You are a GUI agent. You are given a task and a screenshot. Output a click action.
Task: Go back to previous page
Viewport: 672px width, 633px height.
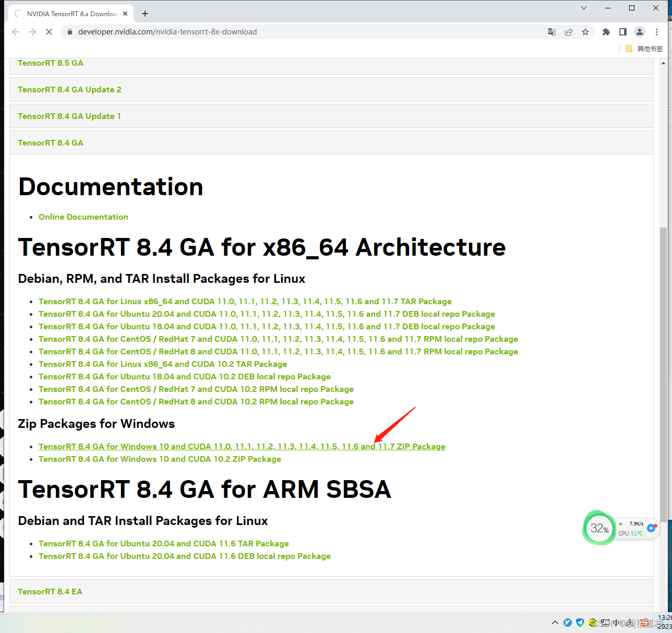tap(16, 32)
